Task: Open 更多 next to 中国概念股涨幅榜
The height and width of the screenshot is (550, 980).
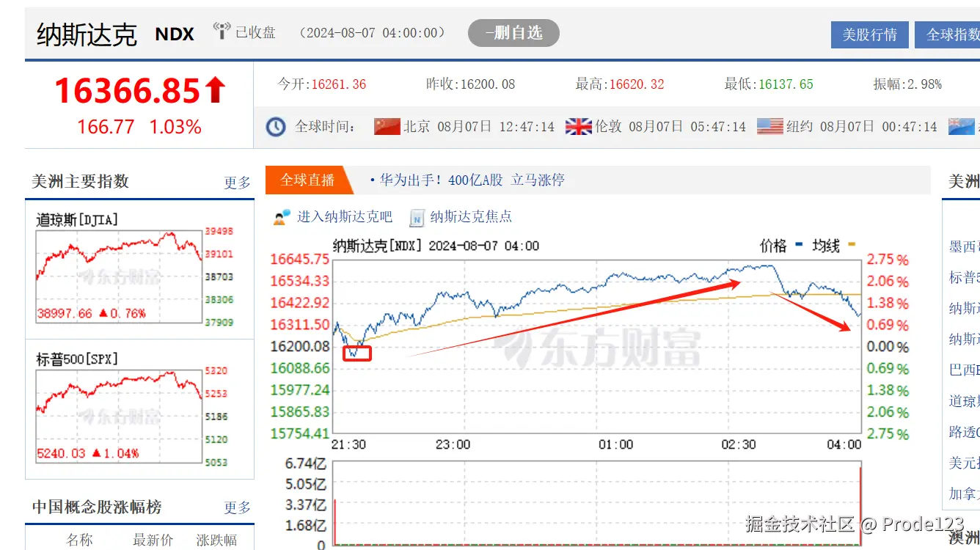Action: [x=237, y=507]
